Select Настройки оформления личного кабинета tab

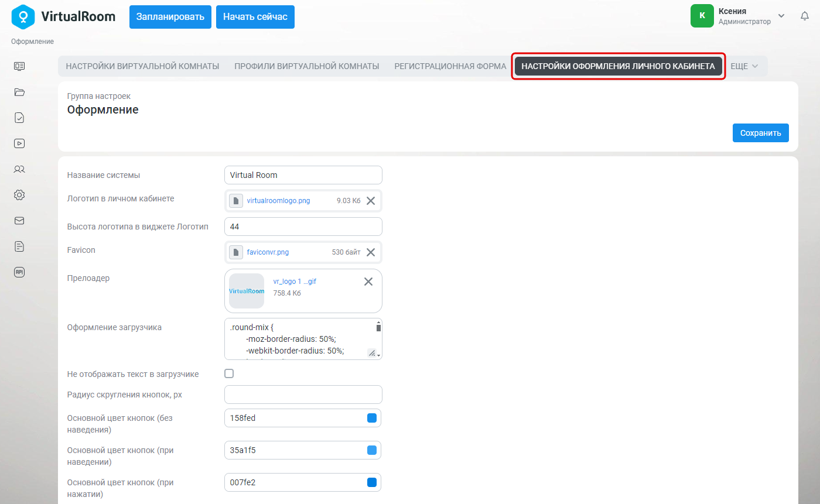coord(619,66)
